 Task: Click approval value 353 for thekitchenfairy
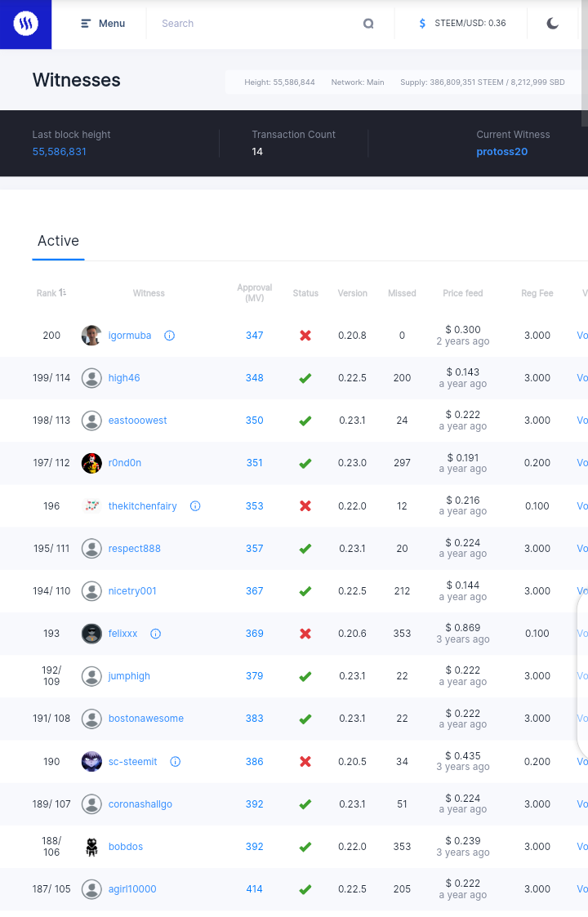pyautogui.click(x=255, y=506)
